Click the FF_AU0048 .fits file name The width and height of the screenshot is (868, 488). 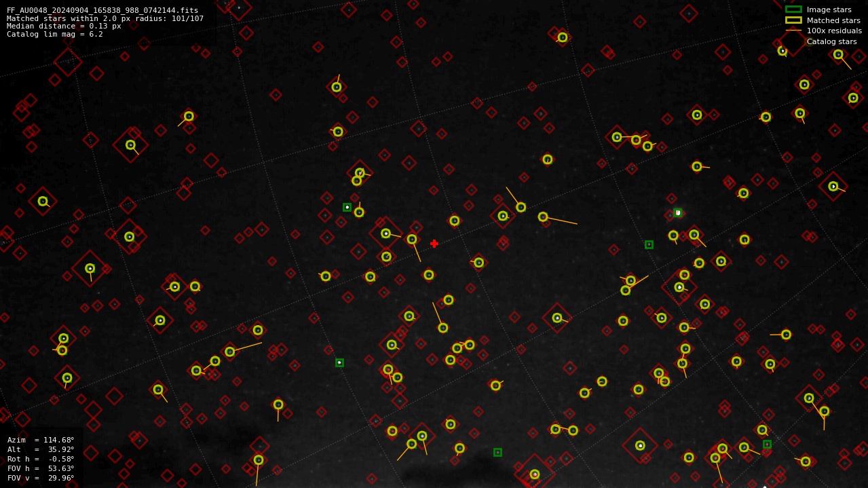[x=102, y=10]
